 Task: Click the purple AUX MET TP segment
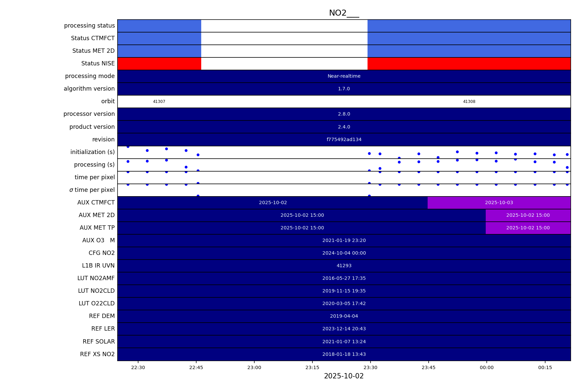(x=528, y=228)
